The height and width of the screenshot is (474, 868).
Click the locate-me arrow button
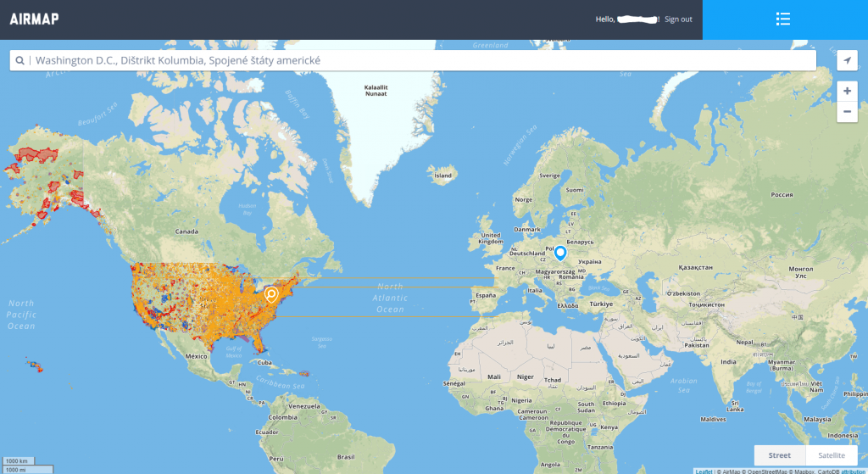847,60
